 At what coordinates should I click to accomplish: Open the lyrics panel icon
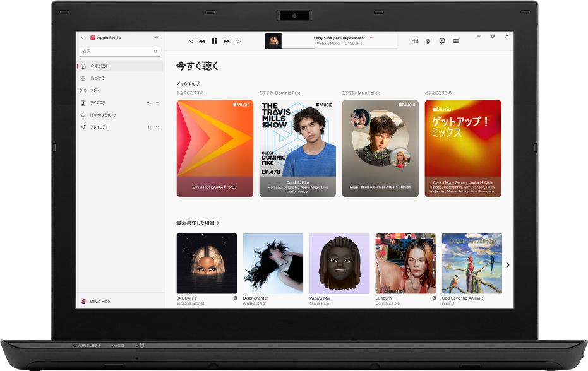[x=441, y=40]
